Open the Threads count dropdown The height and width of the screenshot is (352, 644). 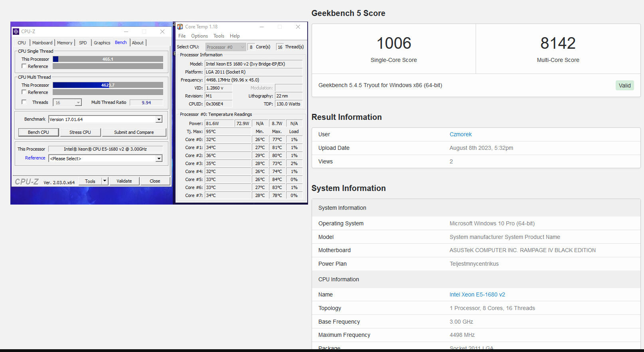coord(67,103)
